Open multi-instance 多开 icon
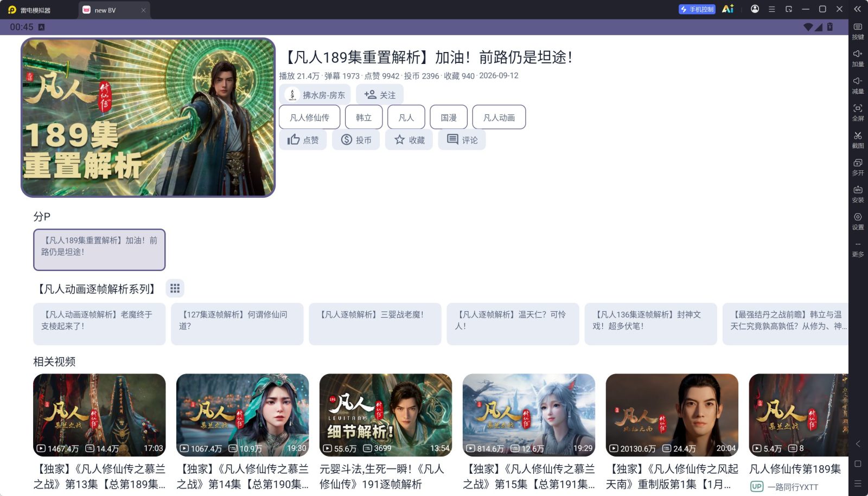The height and width of the screenshot is (496, 868). tap(858, 167)
